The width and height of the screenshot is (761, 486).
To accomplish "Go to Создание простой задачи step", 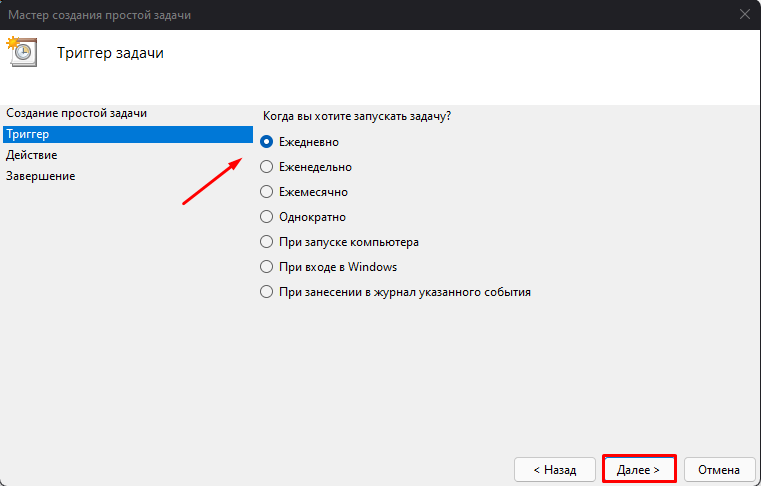I will coord(76,114).
